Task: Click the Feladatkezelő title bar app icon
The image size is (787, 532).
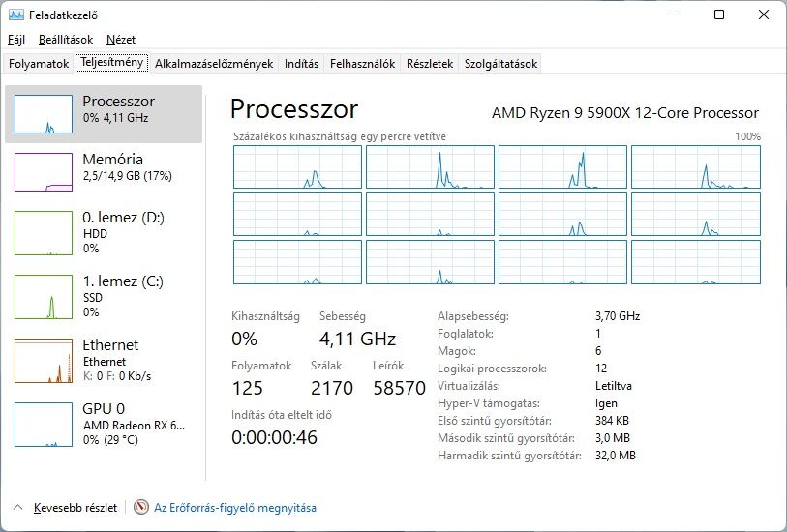Action: coord(16,15)
